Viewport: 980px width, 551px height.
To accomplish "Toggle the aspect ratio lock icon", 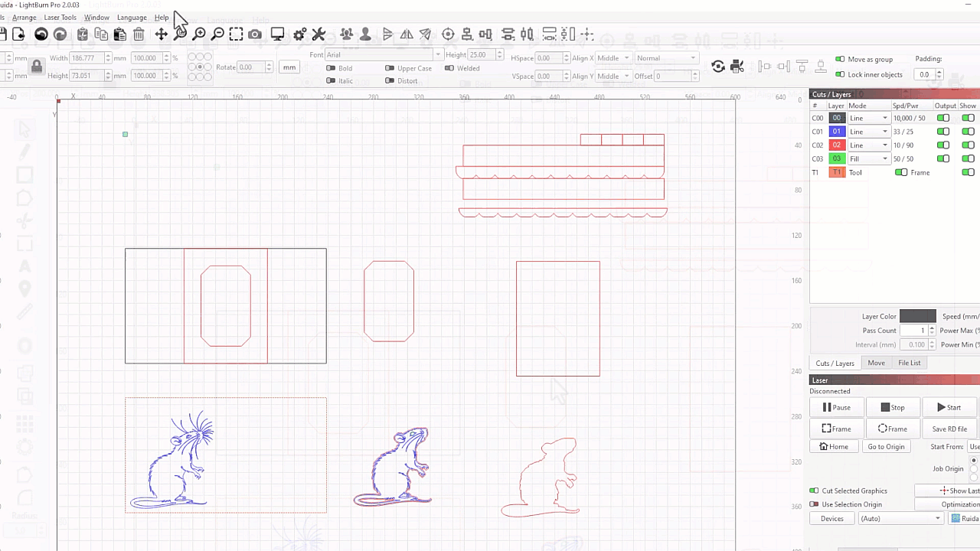I will click(x=36, y=67).
